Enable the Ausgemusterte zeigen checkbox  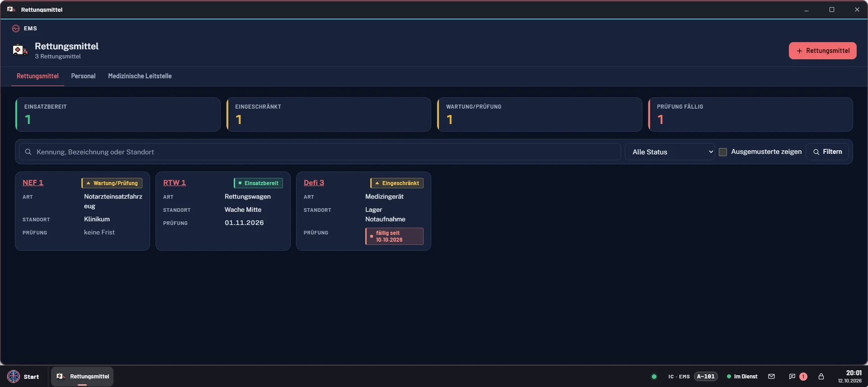point(723,152)
